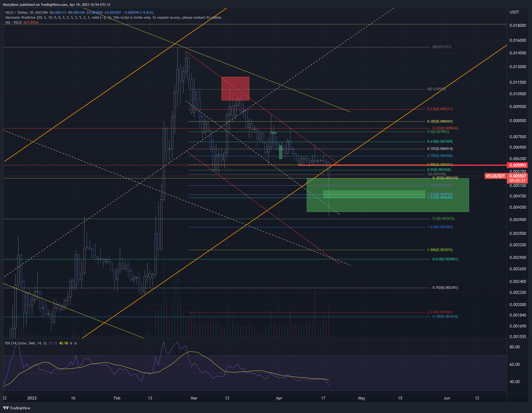Click the TradingView logo at the bottom
The width and height of the screenshot is (532, 413).
[17, 408]
